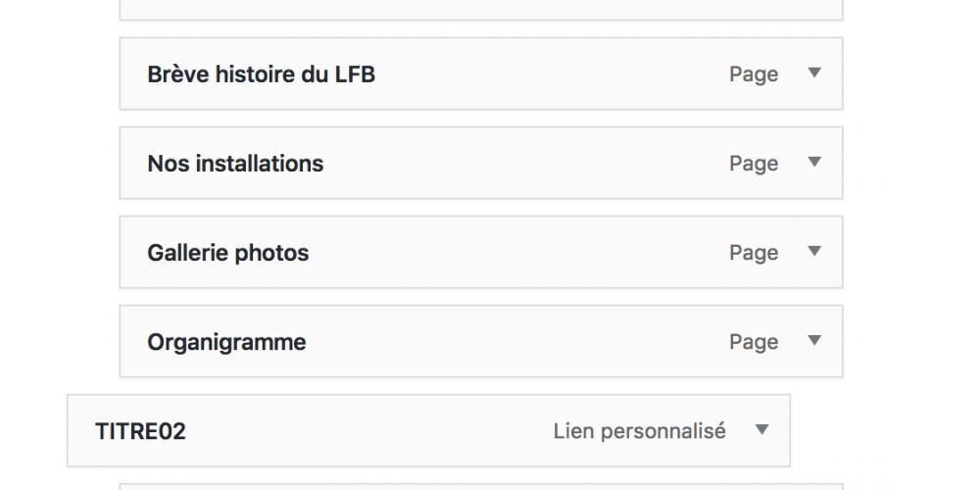
Task: Click the Organigramme menu item title
Action: (226, 342)
